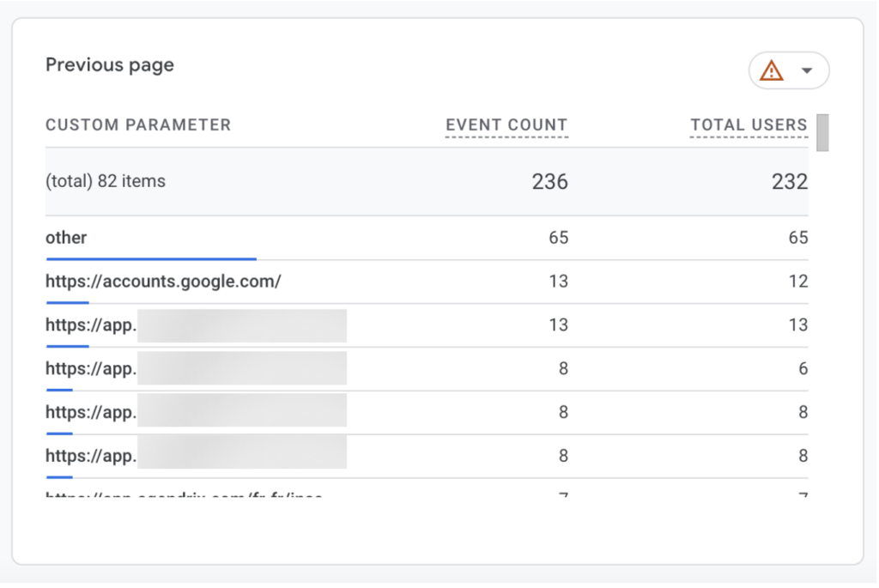The image size is (879, 588).
Task: Select the https://app. row with 13 users
Action: (91, 325)
